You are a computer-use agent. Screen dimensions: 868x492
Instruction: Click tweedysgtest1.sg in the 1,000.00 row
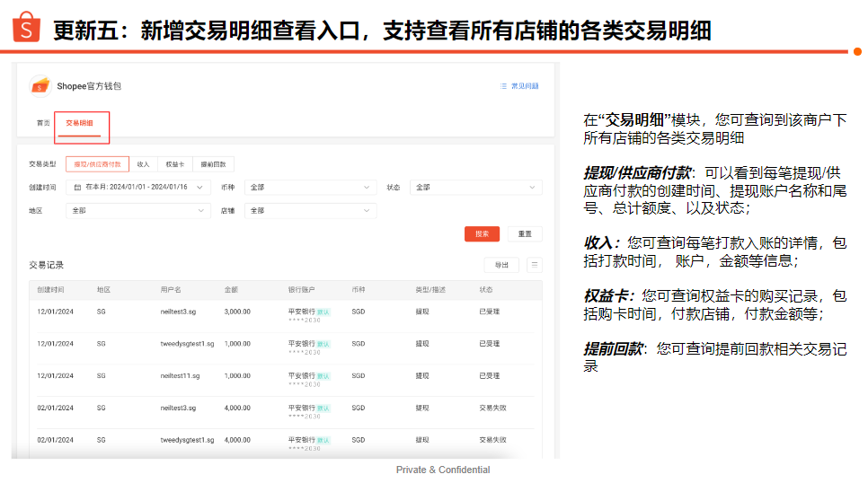[187, 344]
